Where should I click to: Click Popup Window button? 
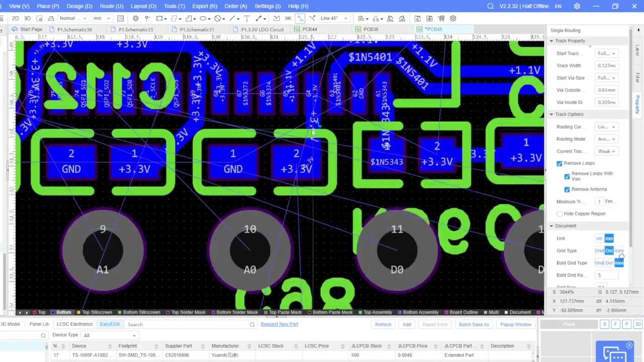516,324
